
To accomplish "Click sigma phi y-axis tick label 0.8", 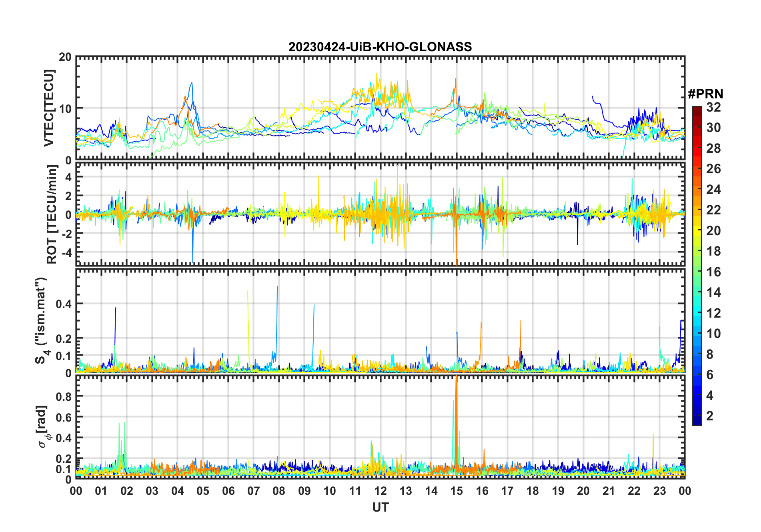I will click(x=64, y=396).
